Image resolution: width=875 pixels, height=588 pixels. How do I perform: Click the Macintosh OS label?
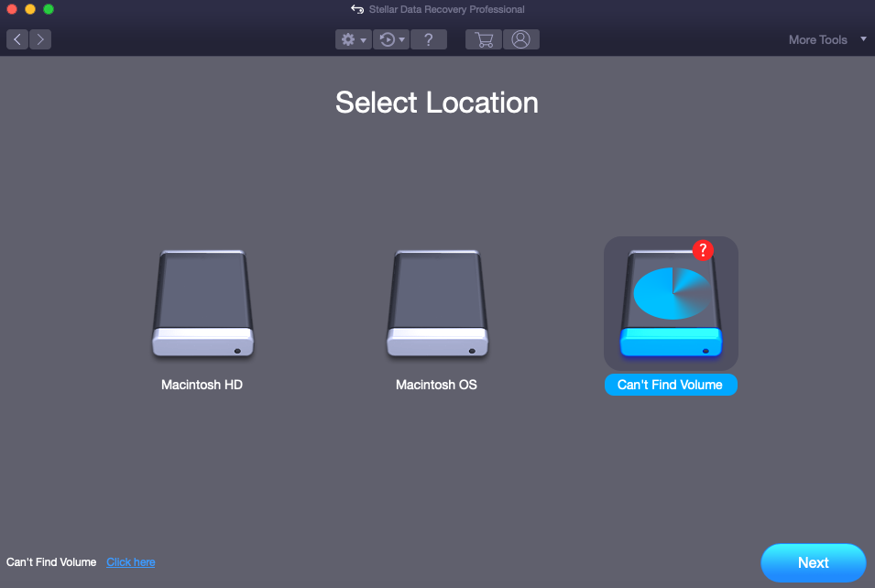point(436,385)
